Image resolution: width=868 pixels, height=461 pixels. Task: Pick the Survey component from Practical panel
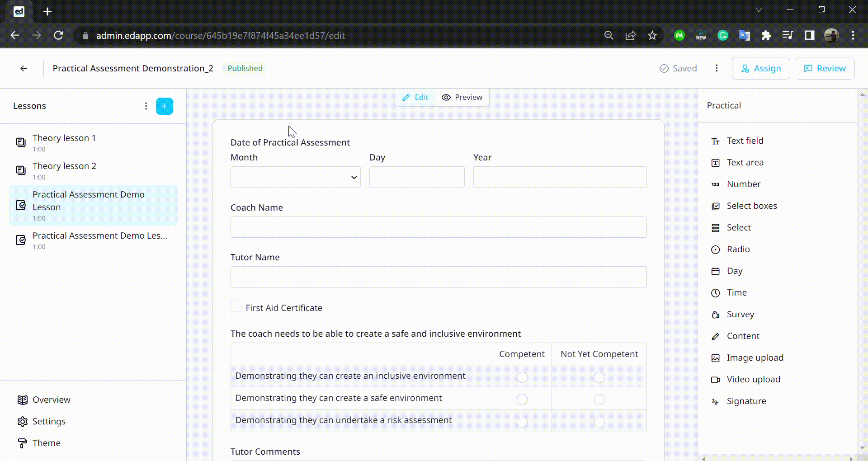pyautogui.click(x=740, y=314)
